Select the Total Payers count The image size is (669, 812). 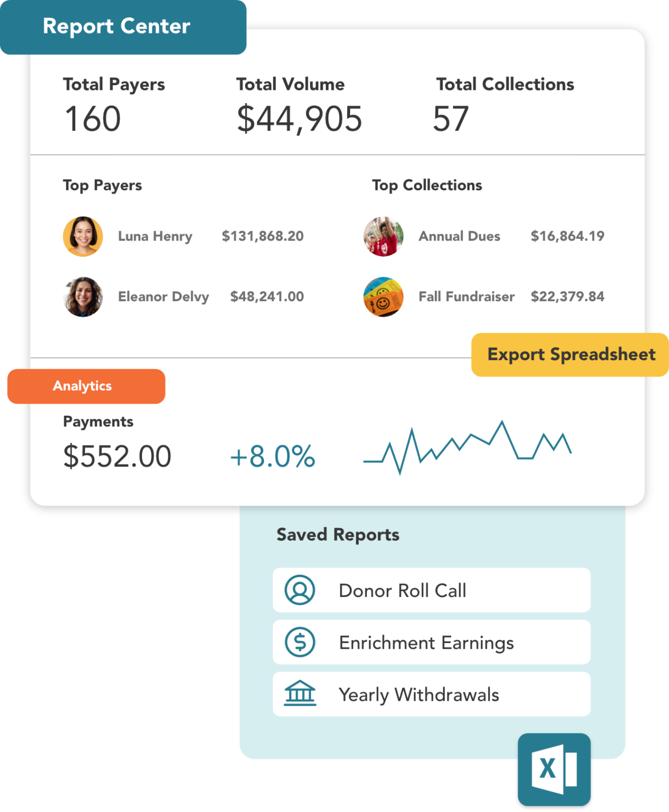pyautogui.click(x=92, y=119)
